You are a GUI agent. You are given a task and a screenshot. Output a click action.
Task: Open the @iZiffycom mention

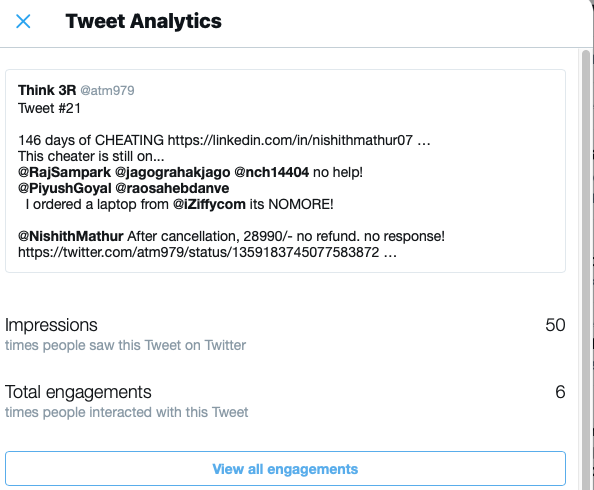pos(209,204)
